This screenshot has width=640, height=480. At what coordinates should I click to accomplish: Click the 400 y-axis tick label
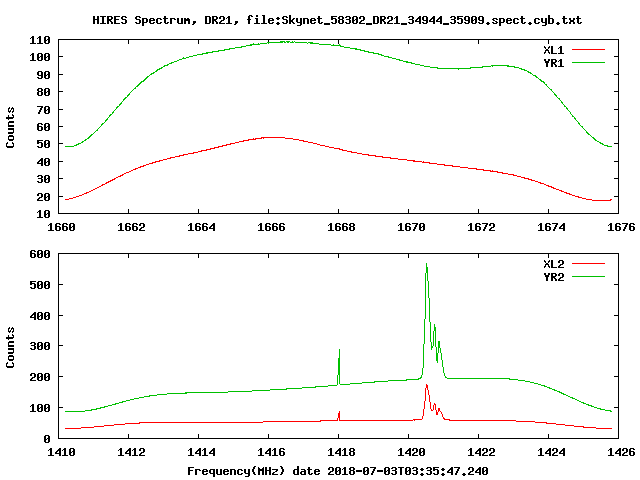pyautogui.click(x=40, y=316)
